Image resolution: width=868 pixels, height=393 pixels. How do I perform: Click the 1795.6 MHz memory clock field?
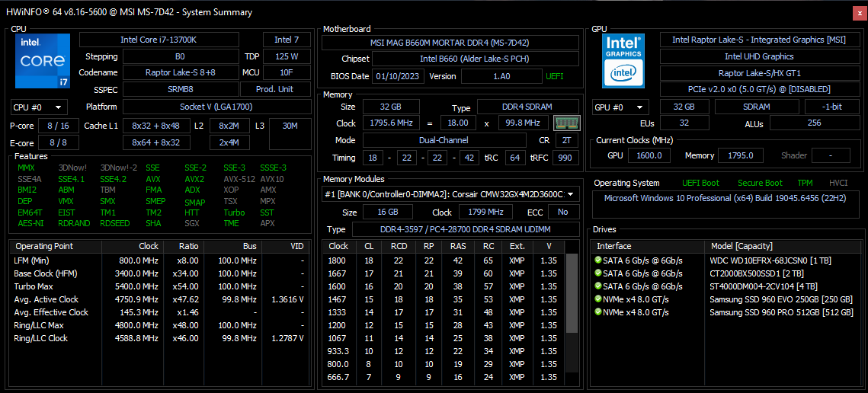click(x=391, y=123)
